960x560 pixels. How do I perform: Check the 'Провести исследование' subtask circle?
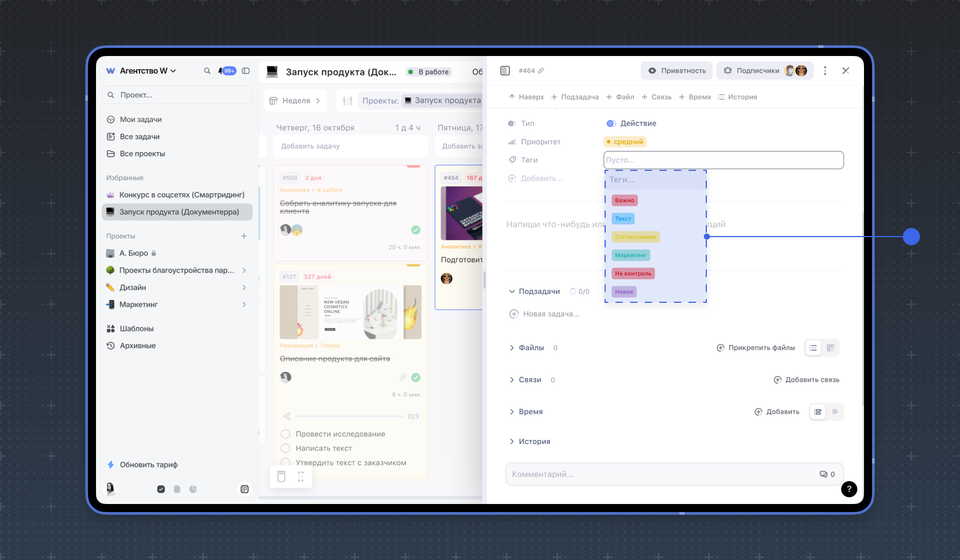point(286,434)
